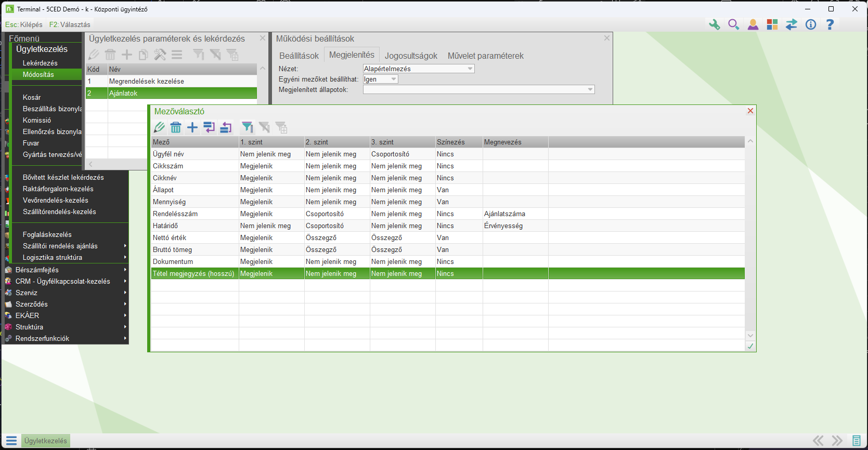Click the question mark help icon
868x450 pixels.
coord(830,24)
